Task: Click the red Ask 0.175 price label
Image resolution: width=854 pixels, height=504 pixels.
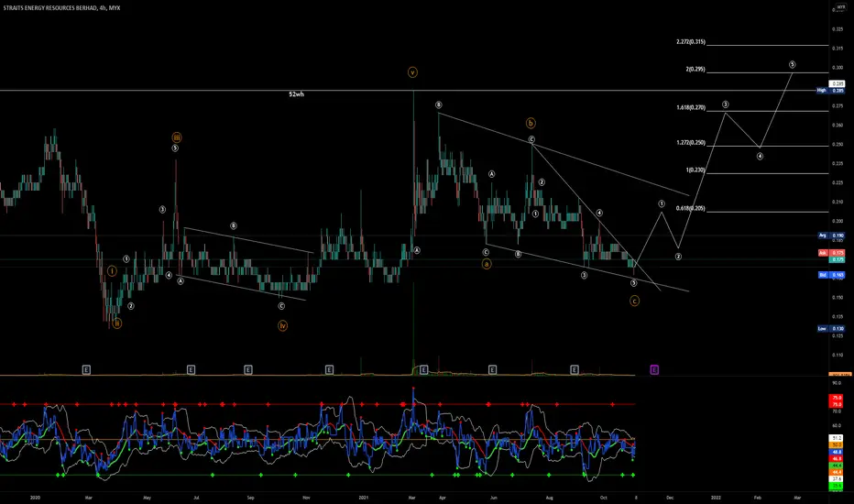Action: (x=831, y=253)
